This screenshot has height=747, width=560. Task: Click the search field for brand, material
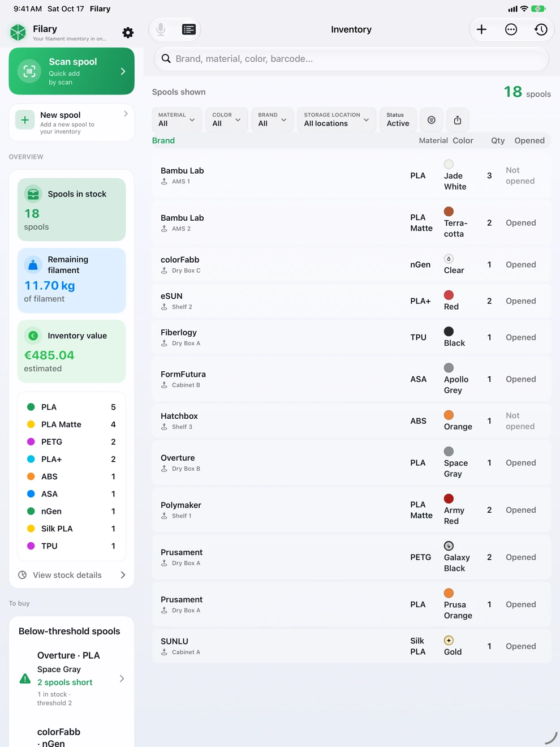351,59
